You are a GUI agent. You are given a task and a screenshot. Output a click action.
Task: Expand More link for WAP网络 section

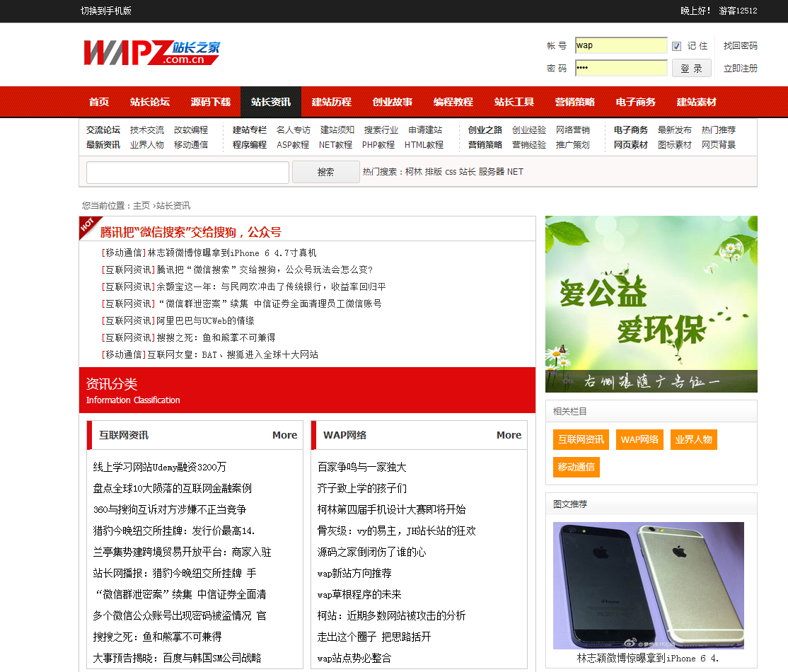[x=509, y=435]
